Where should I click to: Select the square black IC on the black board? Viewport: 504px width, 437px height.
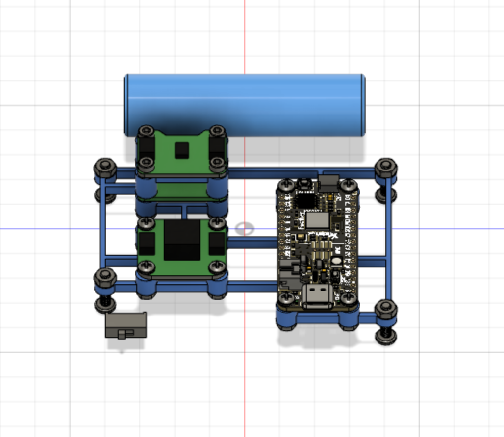305,201
